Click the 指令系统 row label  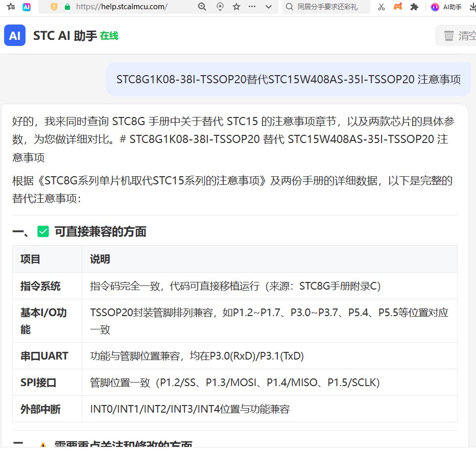pyautogui.click(x=40, y=286)
